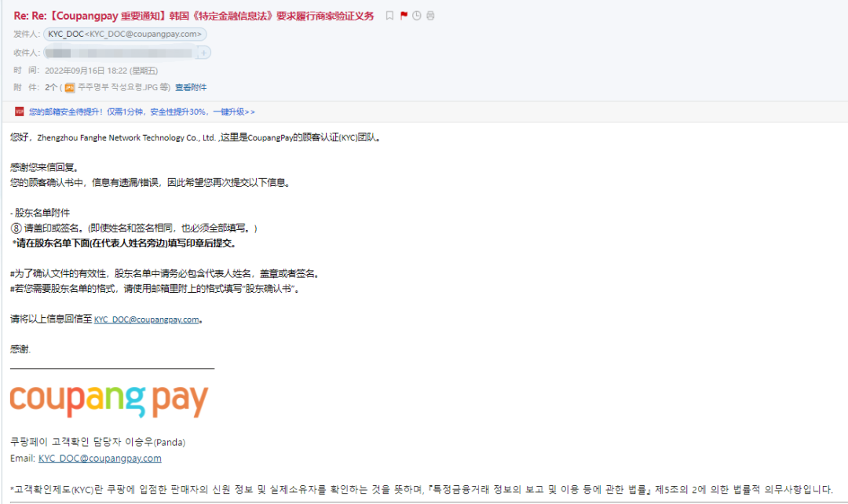
Task: Click the clock reminder icon beside subject
Action: [x=417, y=16]
